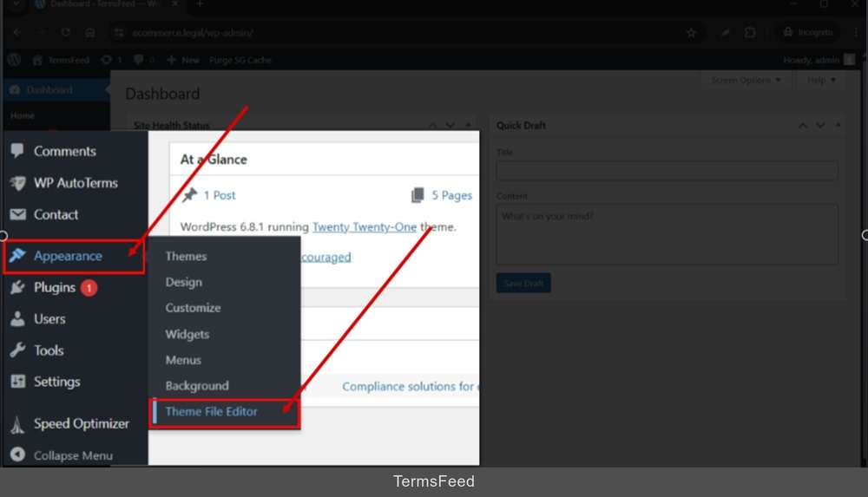
Task: Move Quick Draft panel down
Action: (x=820, y=126)
